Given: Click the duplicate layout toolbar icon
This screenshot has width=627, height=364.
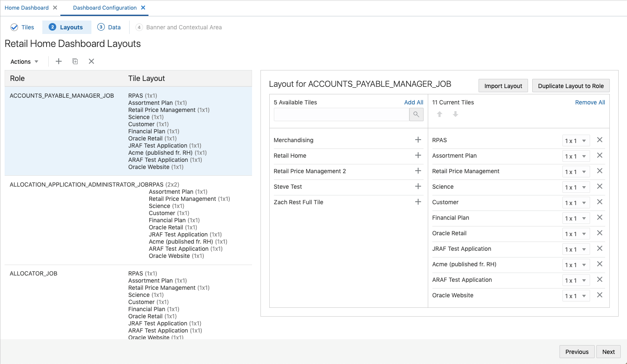Looking at the screenshot, I should pos(75,61).
